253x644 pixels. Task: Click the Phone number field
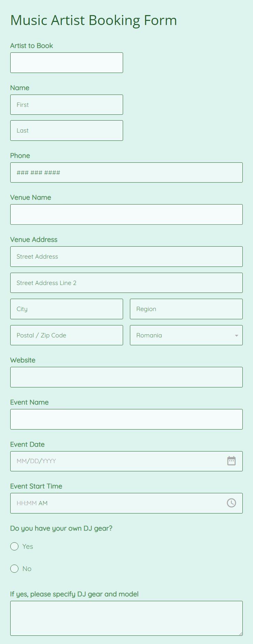pos(126,172)
